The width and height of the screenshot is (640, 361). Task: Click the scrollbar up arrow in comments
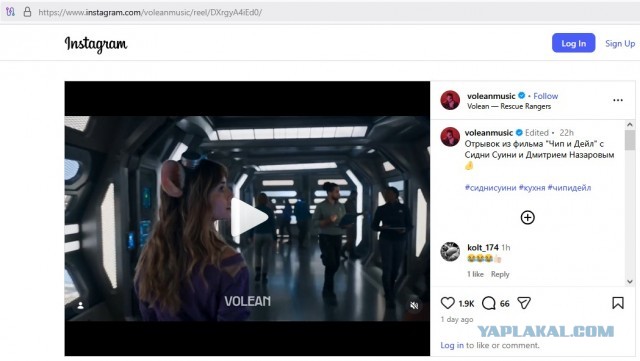tap(629, 125)
